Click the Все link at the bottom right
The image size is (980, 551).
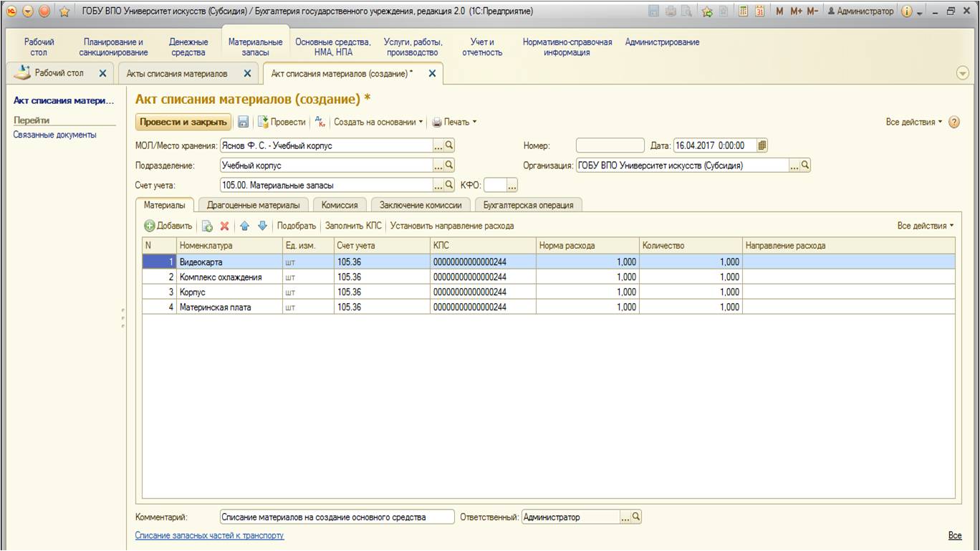(x=954, y=535)
